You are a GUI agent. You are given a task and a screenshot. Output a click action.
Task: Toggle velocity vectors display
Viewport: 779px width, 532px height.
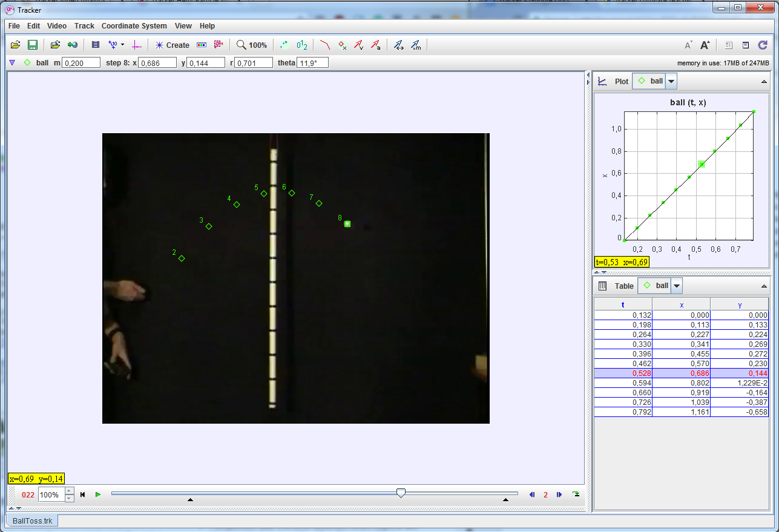(358, 45)
